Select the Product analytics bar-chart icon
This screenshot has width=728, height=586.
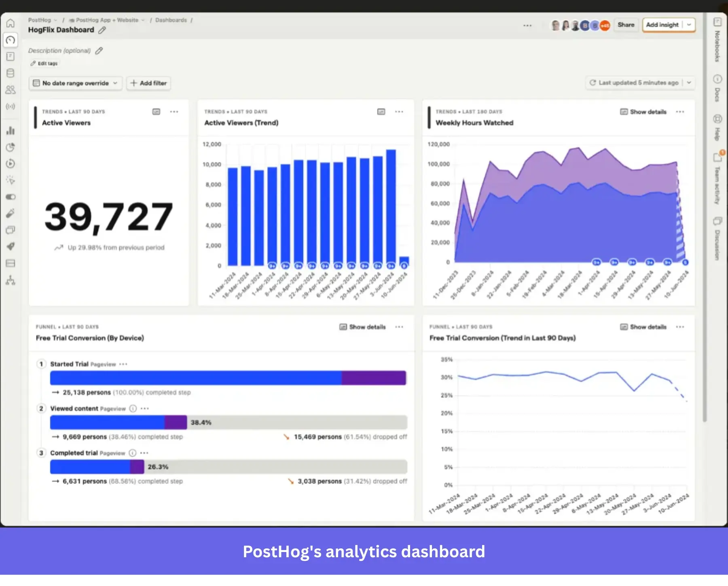coord(11,131)
